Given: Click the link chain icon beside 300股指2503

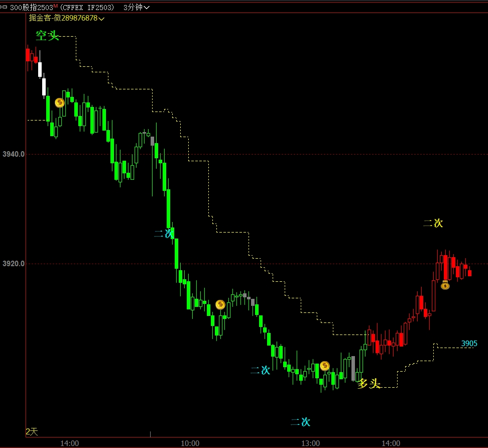Looking at the screenshot, I should click(4, 7).
